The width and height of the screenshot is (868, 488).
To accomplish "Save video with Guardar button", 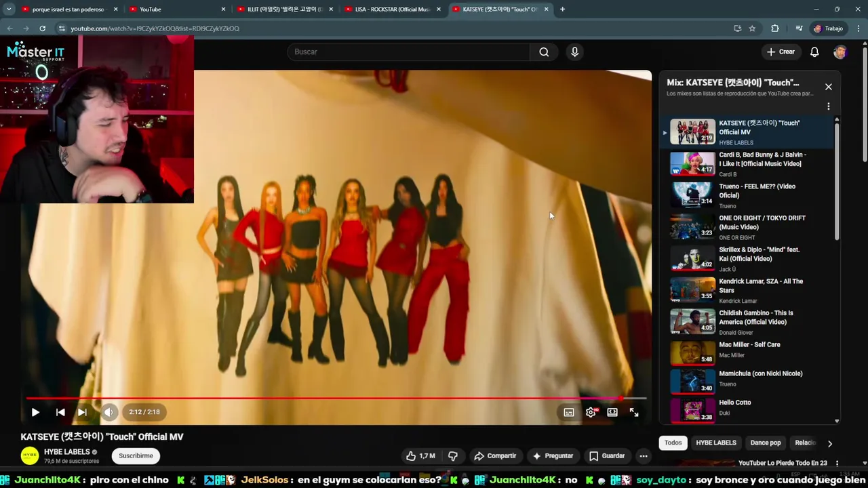I will click(x=607, y=456).
